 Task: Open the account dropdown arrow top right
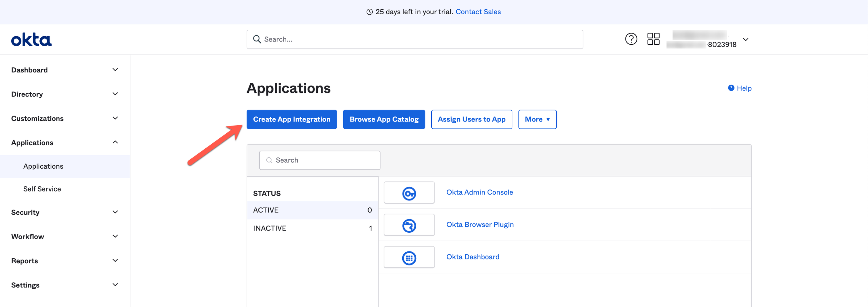point(746,39)
